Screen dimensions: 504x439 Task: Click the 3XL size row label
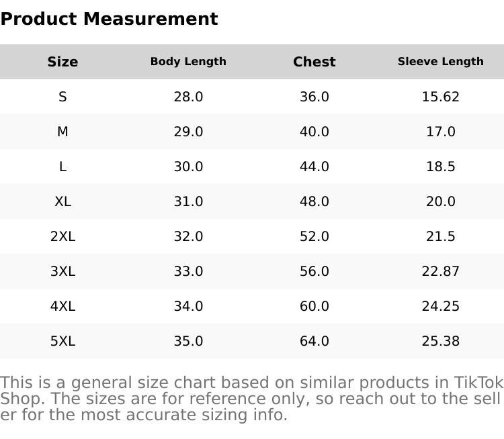[62, 271]
